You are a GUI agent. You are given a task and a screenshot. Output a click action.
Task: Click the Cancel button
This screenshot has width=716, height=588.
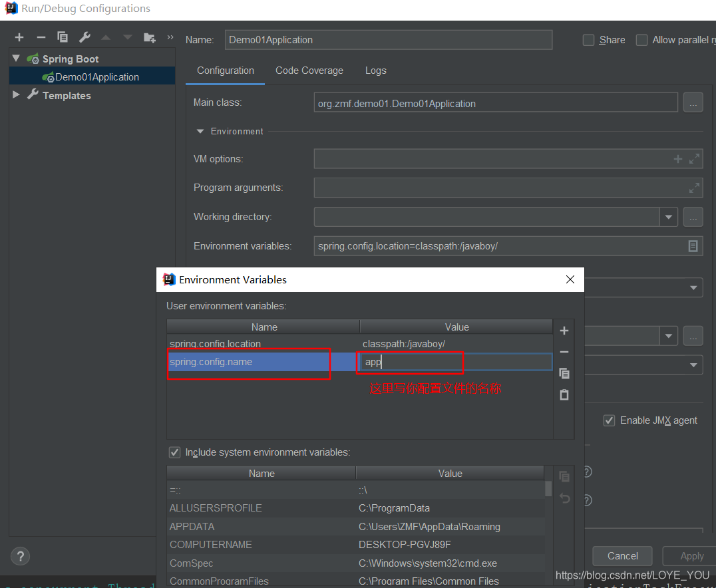tap(622, 556)
